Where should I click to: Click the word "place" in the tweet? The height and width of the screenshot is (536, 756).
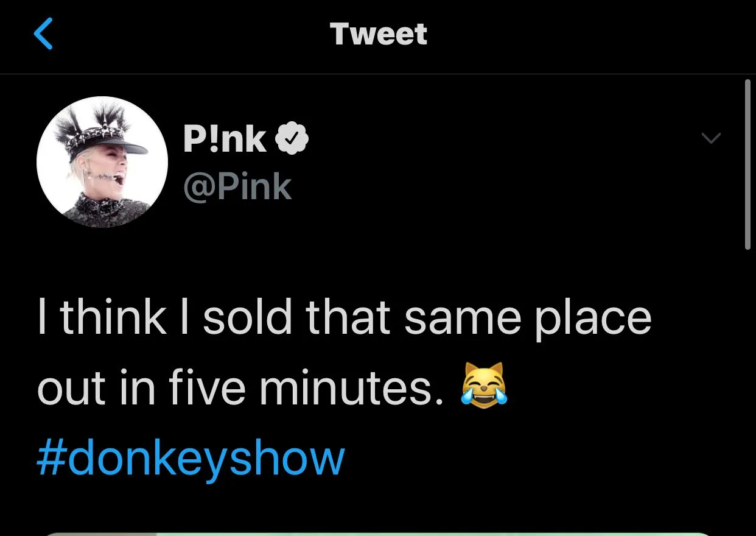coord(593,318)
